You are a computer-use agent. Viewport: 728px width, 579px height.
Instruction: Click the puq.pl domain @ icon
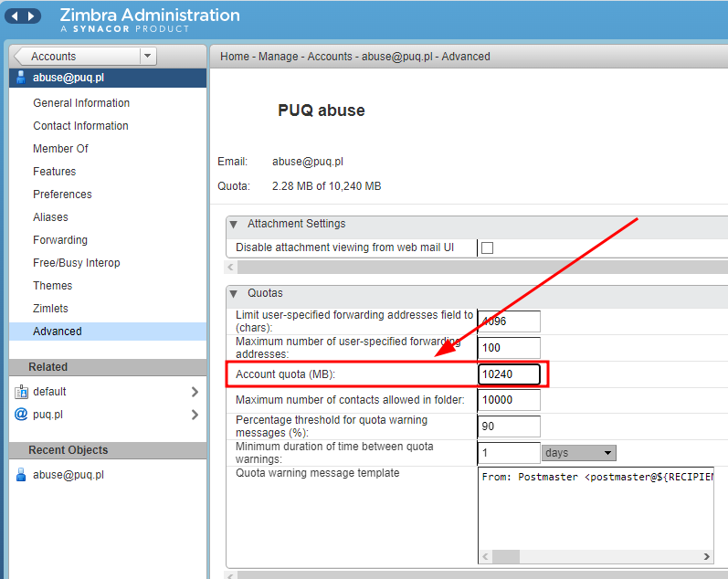pyautogui.click(x=21, y=415)
